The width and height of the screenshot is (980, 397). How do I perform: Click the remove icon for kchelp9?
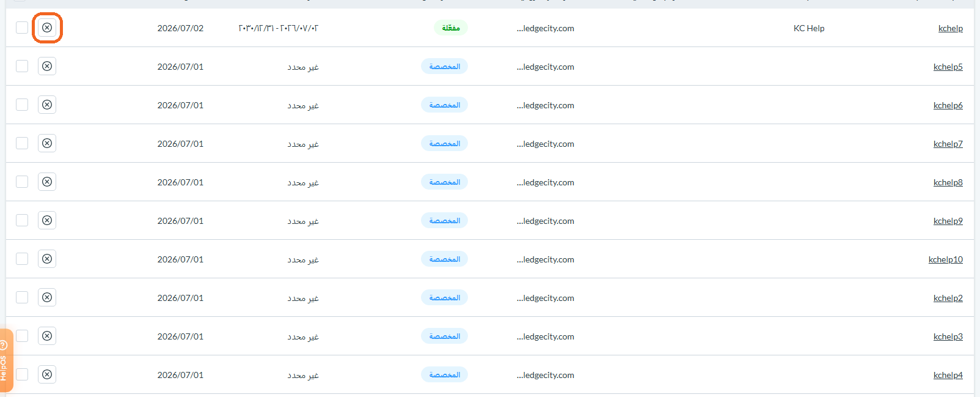(47, 220)
